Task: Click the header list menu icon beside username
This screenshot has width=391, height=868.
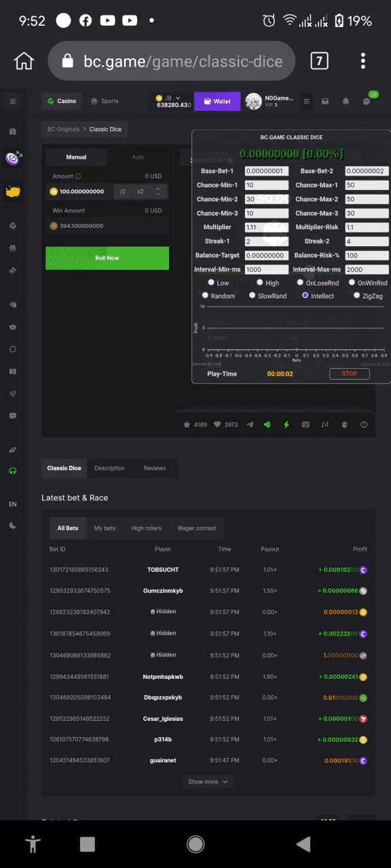Action: 307,102
